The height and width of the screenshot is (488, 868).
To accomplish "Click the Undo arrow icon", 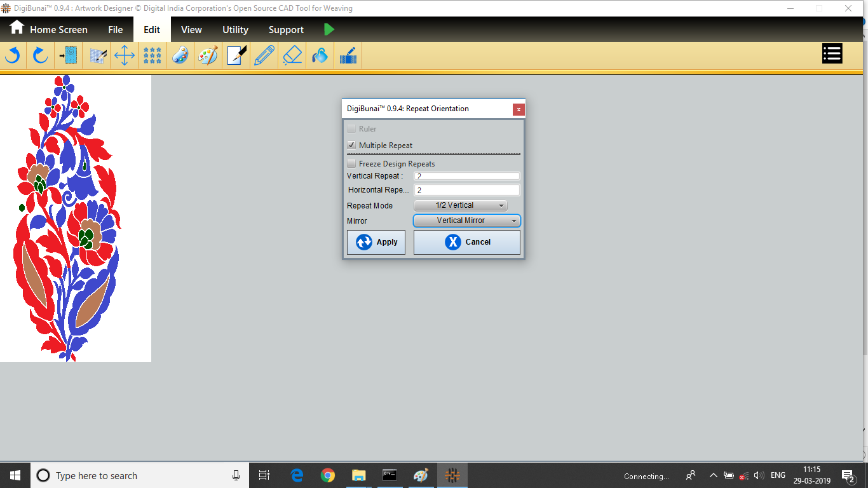I will point(13,55).
